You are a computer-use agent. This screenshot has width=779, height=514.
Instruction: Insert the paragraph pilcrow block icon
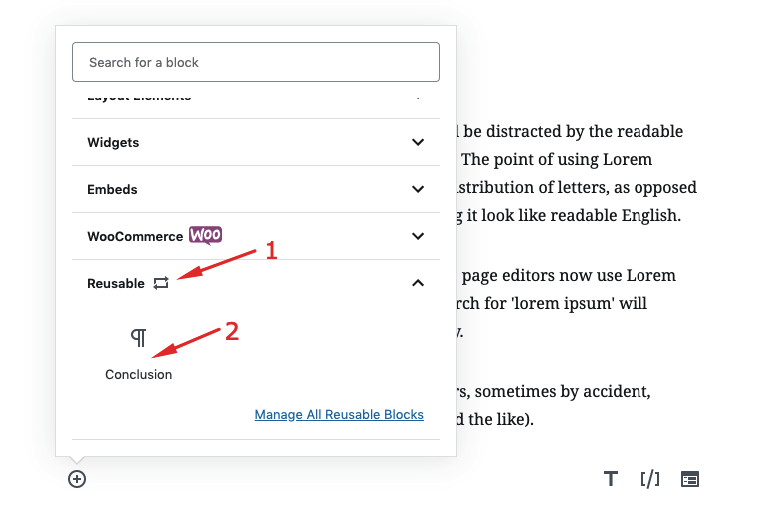pyautogui.click(x=139, y=338)
